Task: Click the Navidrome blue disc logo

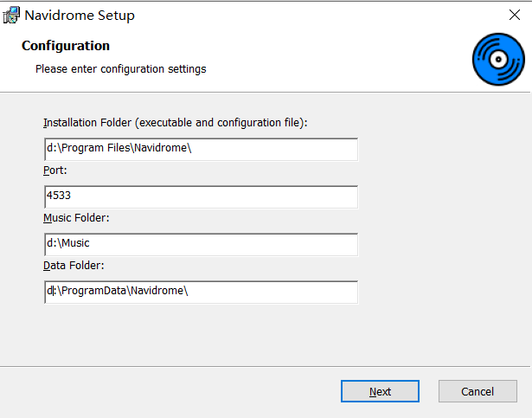Action: [x=498, y=59]
